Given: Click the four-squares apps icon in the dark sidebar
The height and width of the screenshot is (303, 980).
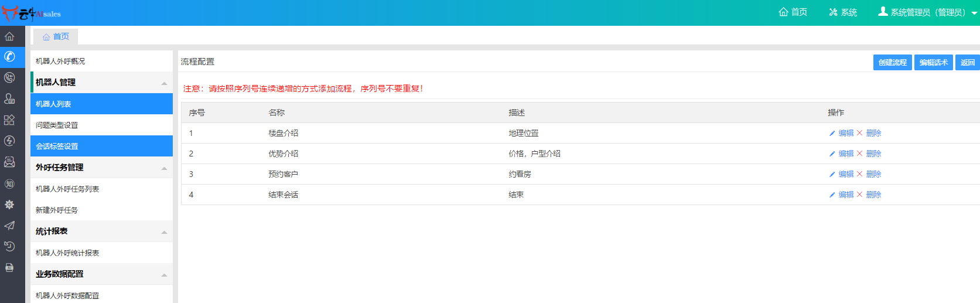Looking at the screenshot, I should tap(9, 120).
